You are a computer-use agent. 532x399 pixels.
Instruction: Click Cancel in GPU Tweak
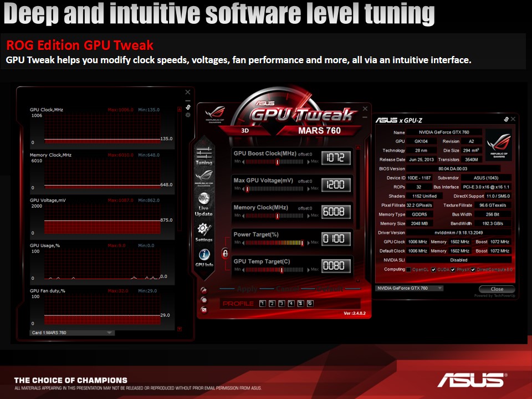pyautogui.click(x=288, y=289)
